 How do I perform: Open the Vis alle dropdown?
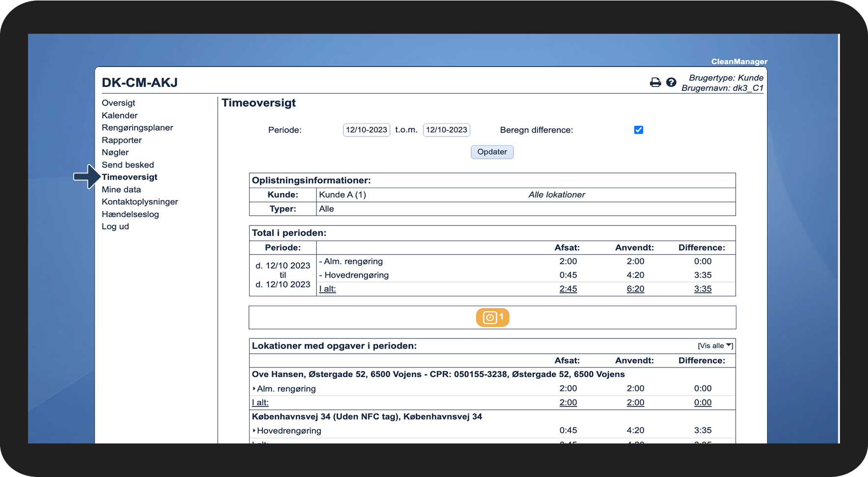click(x=715, y=346)
